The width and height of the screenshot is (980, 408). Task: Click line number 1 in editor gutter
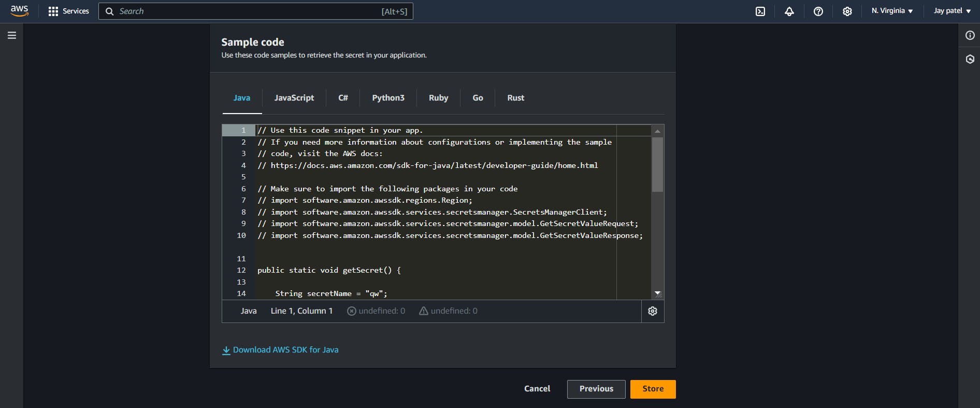243,131
